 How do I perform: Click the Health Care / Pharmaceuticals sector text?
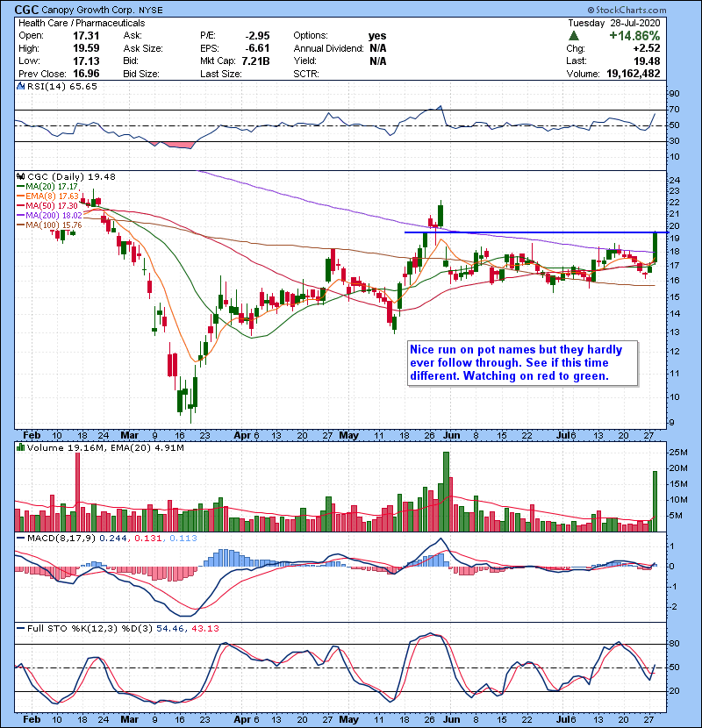(82, 23)
